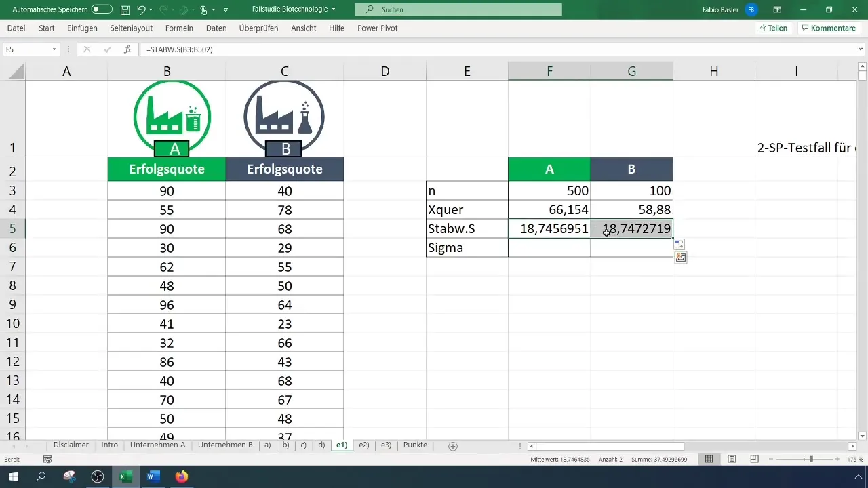Open the Undo history dropdown arrow

(x=151, y=9)
